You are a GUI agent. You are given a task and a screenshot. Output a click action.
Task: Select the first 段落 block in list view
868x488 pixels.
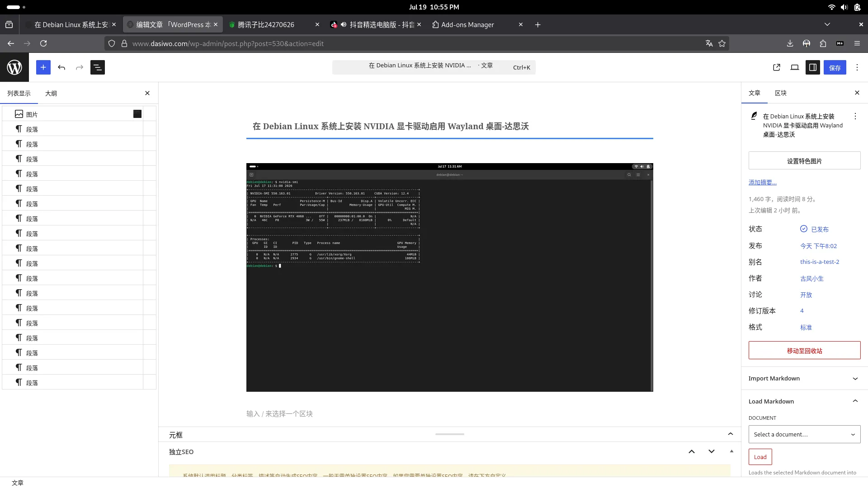click(72, 129)
